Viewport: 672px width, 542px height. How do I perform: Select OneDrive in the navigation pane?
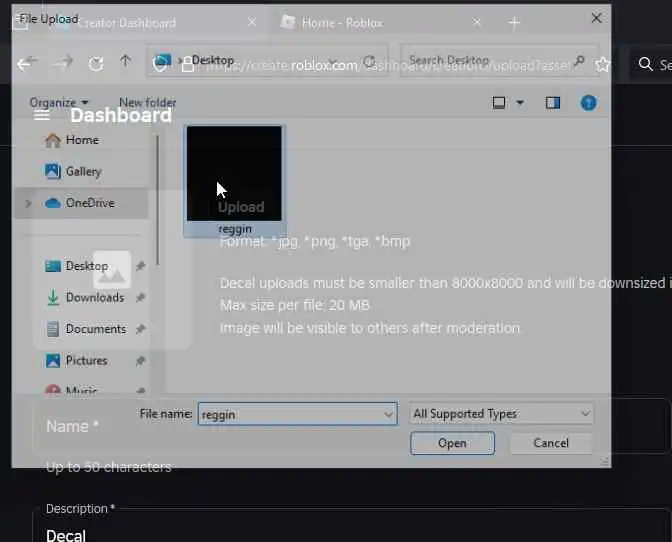coord(80,203)
